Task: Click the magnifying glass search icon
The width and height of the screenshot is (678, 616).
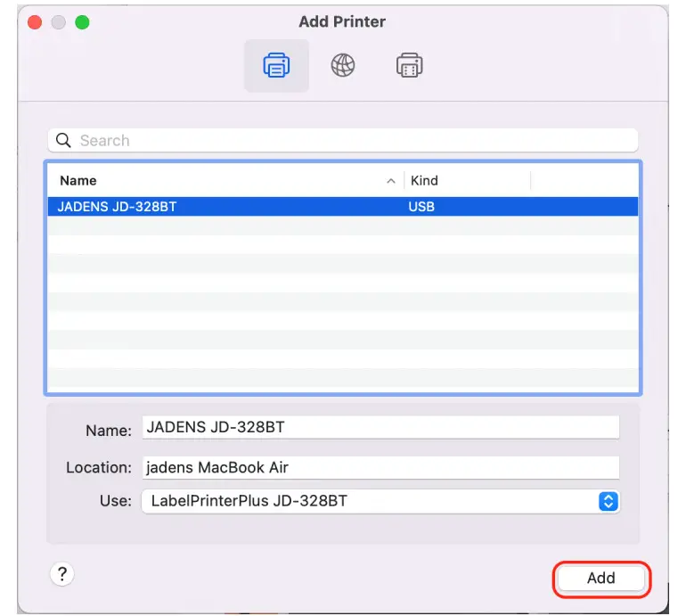Action: click(63, 140)
